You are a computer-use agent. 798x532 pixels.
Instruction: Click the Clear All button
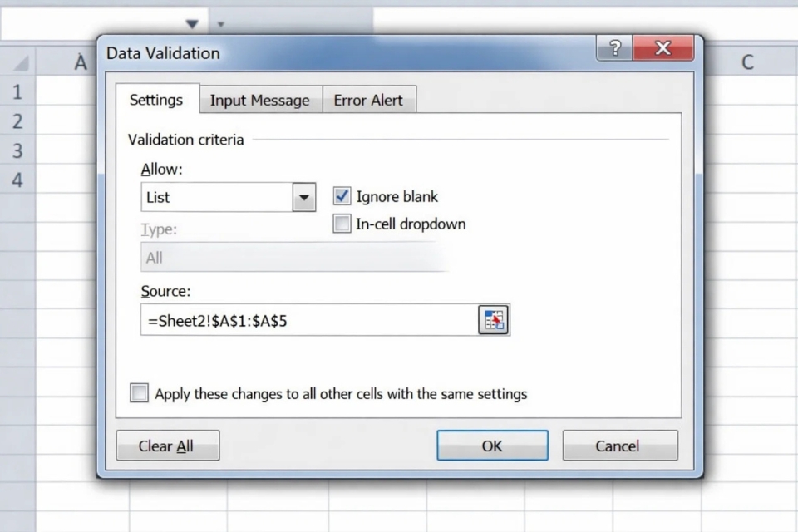point(167,445)
